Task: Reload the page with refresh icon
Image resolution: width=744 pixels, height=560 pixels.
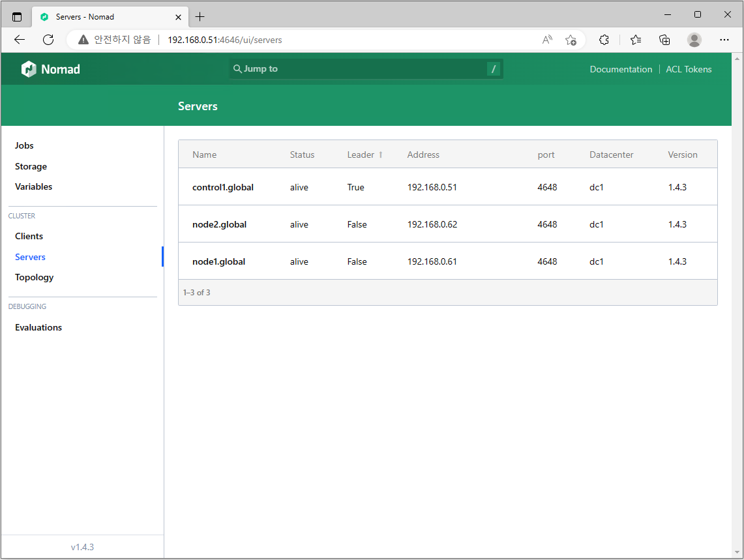Action: (48, 40)
